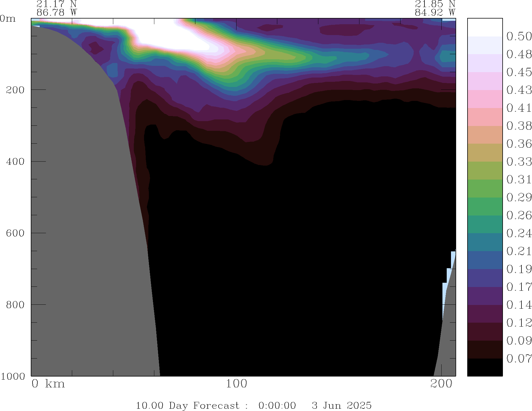Click the white top colorbar swatch above 0.50
532x411 pixels.
485,27
